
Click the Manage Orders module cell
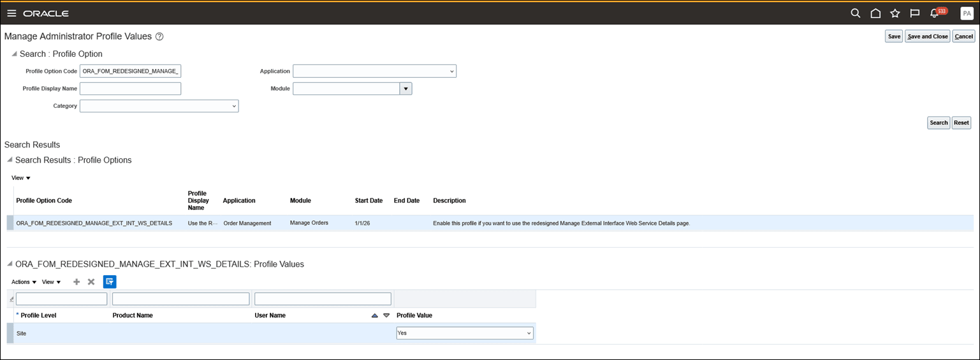tap(309, 223)
